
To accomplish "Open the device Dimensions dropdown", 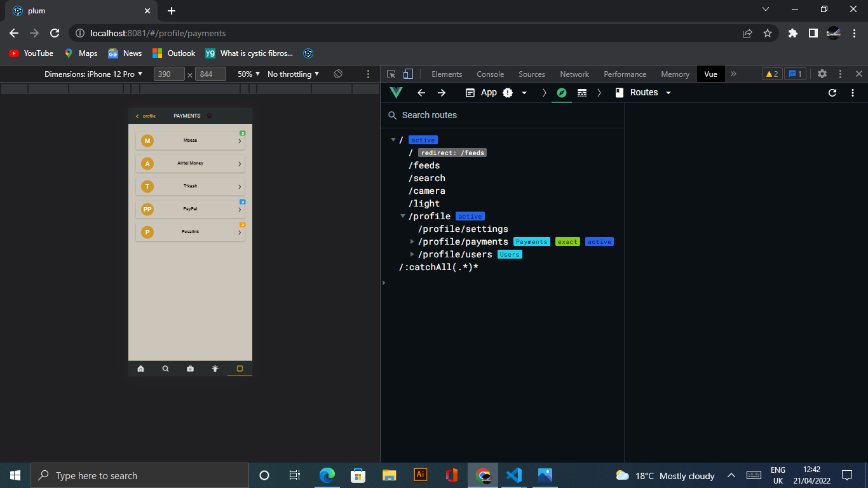I will click(93, 74).
